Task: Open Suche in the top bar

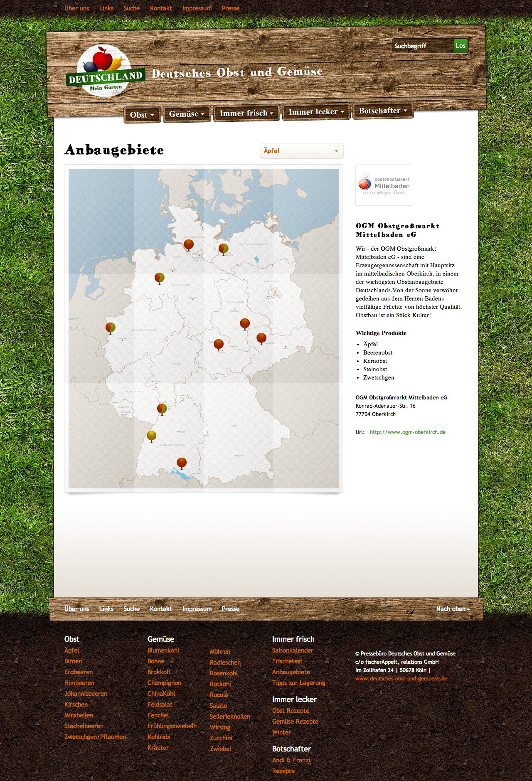Action: [x=132, y=8]
